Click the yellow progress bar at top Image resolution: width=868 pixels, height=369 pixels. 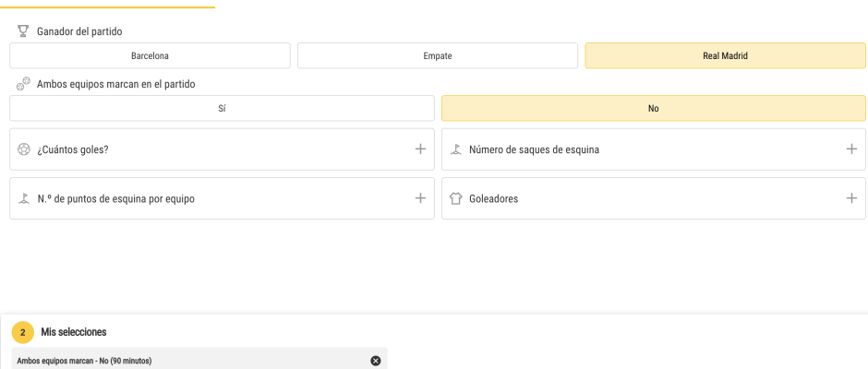tap(107, 7)
